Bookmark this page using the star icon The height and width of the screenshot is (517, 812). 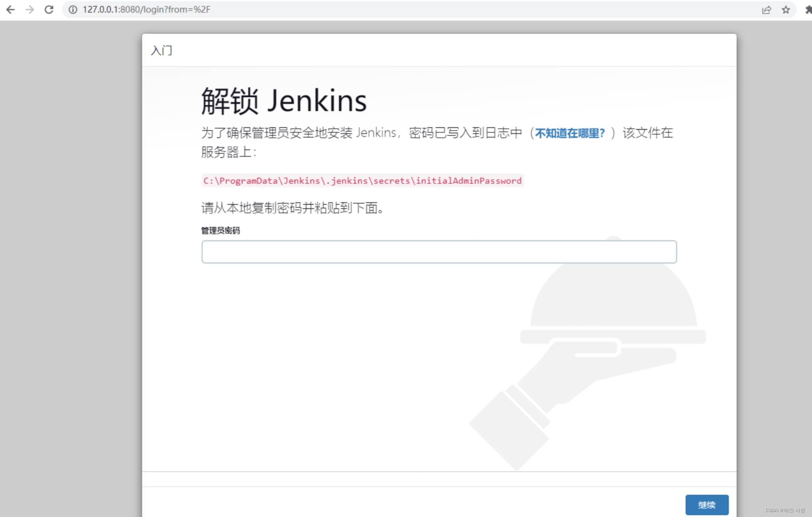tap(786, 9)
